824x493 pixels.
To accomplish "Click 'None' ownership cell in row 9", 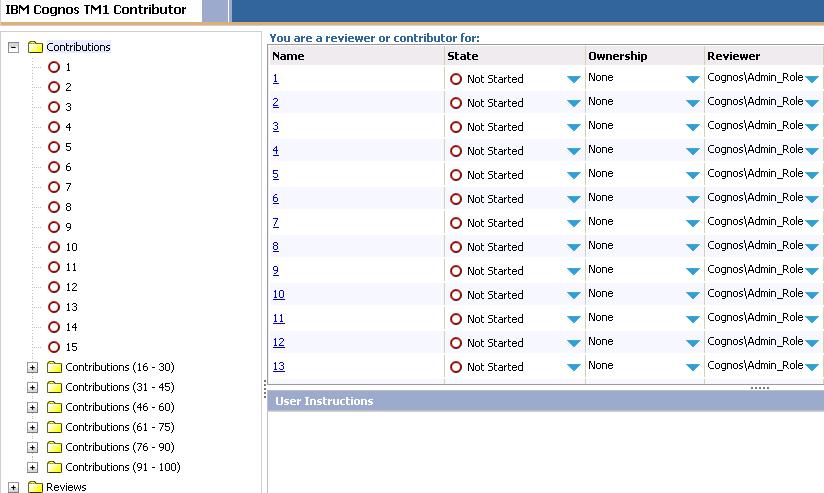I will 601,270.
